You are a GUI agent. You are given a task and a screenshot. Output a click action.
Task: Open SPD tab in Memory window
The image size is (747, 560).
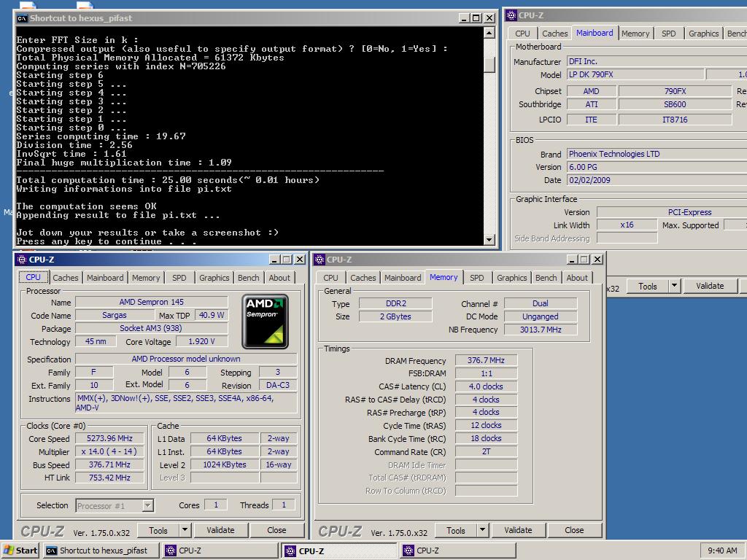pyautogui.click(x=477, y=278)
